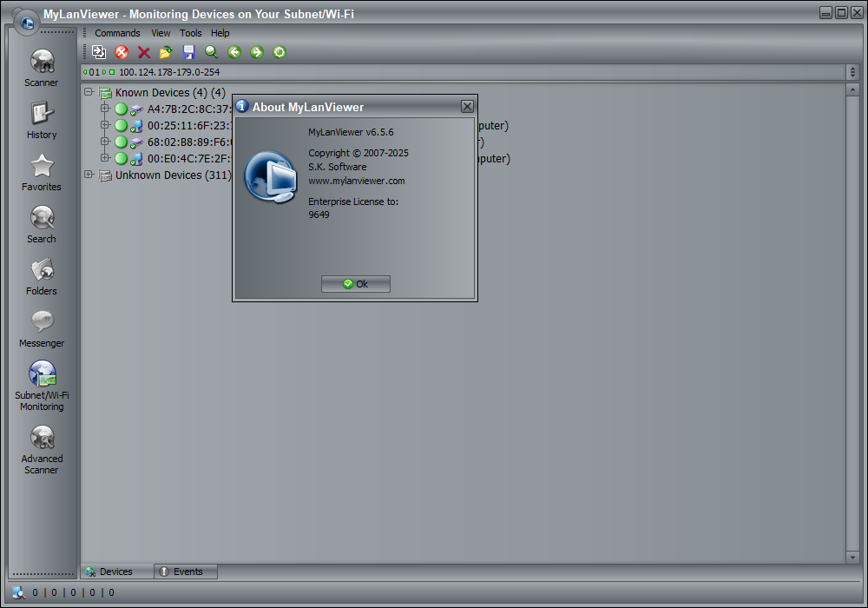This screenshot has height=608, width=868.
Task: Select the 00:E0:4C:7E:2F device row text
Action: point(189,158)
